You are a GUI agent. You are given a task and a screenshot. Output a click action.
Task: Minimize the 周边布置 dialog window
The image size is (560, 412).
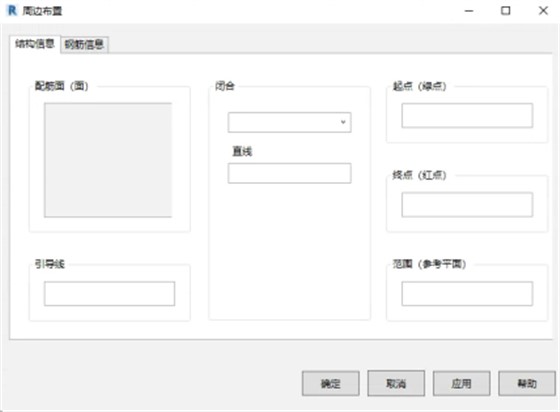[469, 11]
